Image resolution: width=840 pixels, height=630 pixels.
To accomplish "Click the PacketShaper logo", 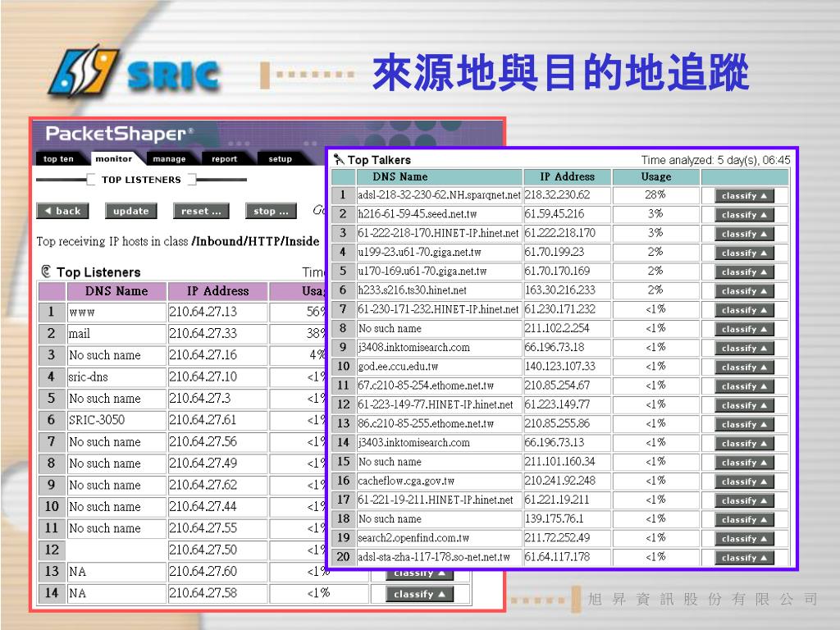I will click(119, 134).
